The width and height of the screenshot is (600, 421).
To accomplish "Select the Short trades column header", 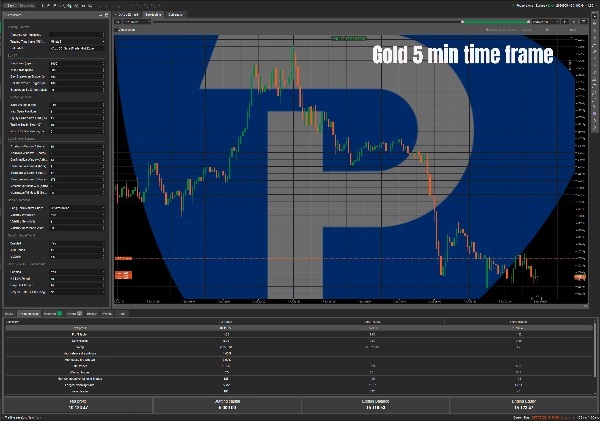I will click(x=518, y=322).
